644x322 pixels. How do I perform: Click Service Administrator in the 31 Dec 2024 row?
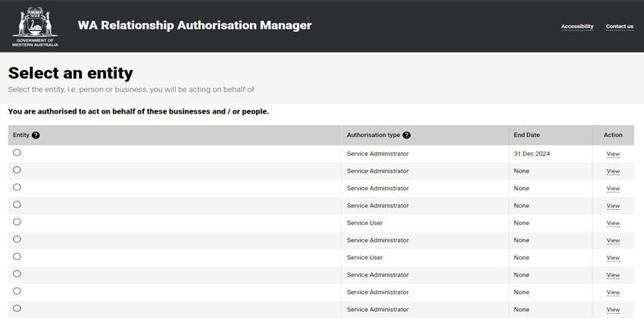click(x=377, y=154)
